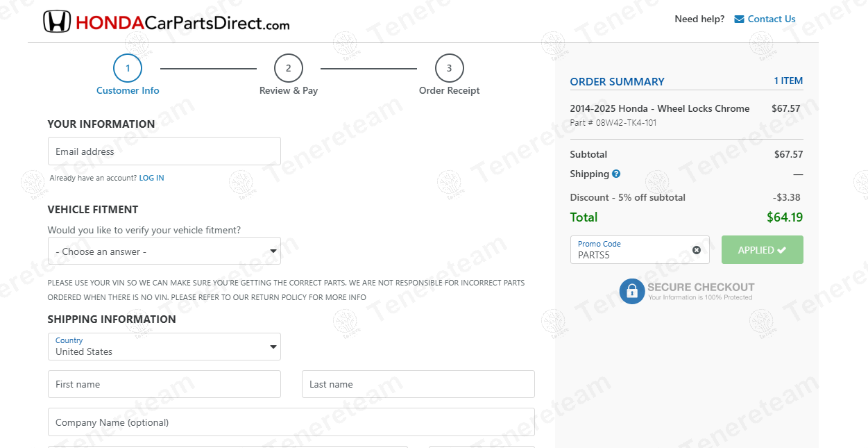The height and width of the screenshot is (448, 868).
Task: Click the step 3 Order Receipt circle
Action: pos(449,68)
